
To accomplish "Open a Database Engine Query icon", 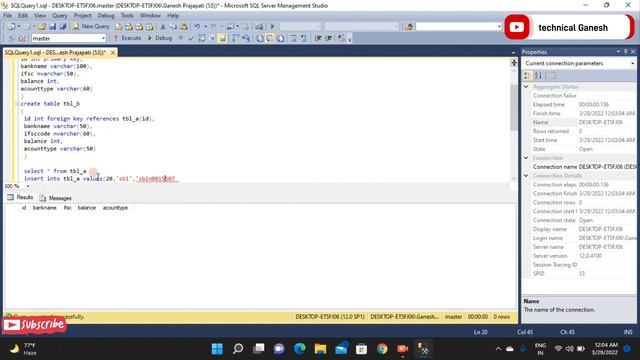I will (x=118, y=27).
